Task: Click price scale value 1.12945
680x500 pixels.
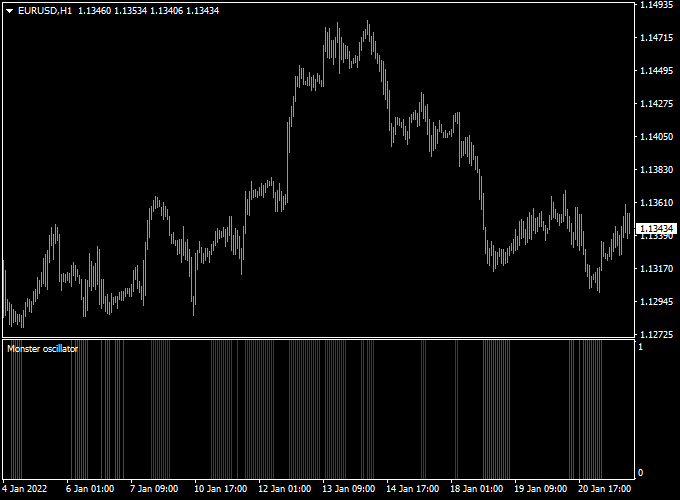Action: (657, 301)
